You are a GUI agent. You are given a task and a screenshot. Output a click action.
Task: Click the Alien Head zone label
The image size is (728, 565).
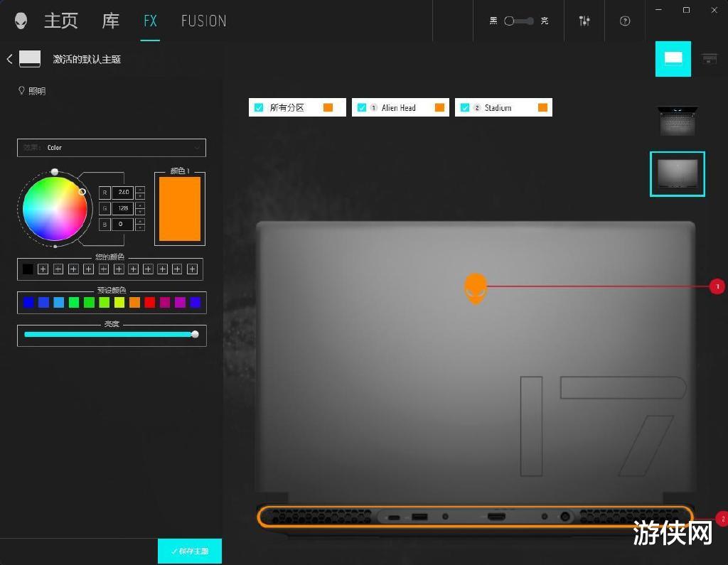398,108
